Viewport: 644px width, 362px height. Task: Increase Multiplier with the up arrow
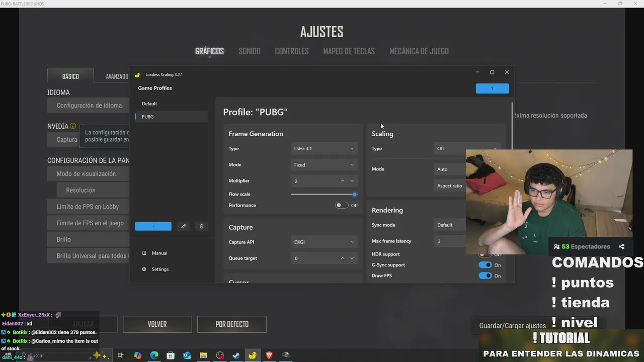tap(343, 181)
